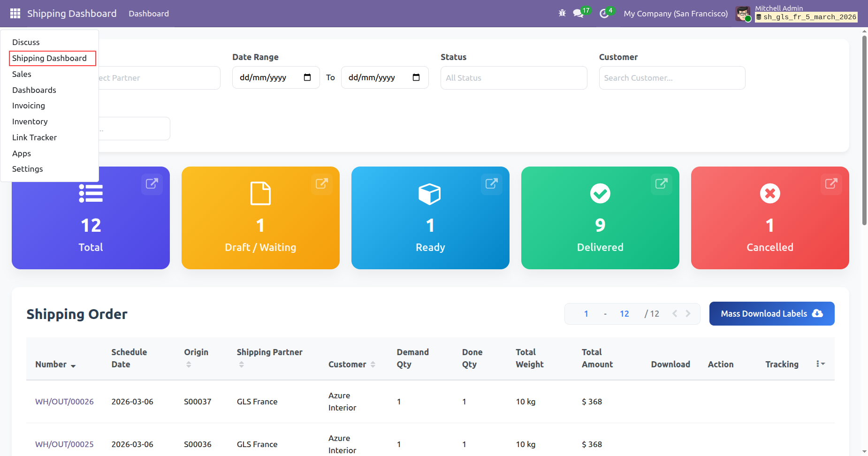Sort table by Number column arrow
This screenshot has height=456, width=868.
point(73,365)
